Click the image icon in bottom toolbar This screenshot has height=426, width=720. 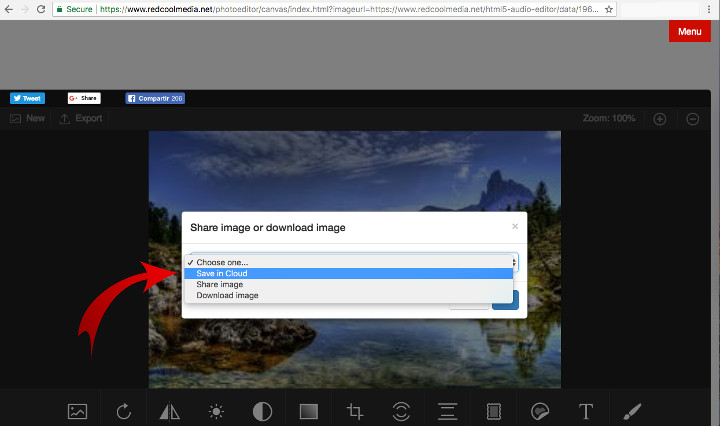click(77, 411)
